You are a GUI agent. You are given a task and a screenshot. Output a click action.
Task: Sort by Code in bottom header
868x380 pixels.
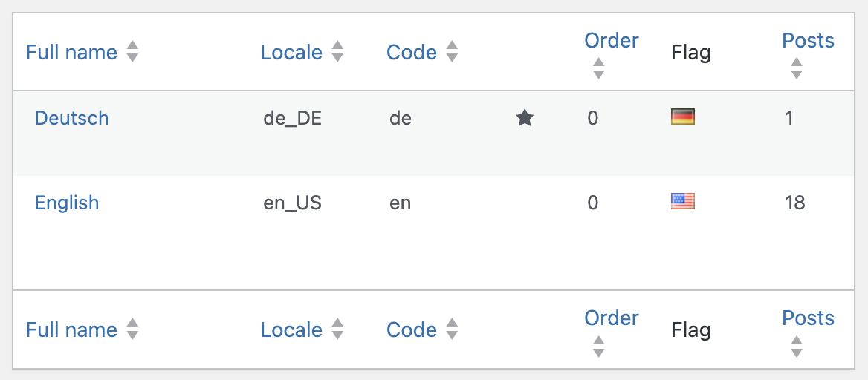point(411,330)
